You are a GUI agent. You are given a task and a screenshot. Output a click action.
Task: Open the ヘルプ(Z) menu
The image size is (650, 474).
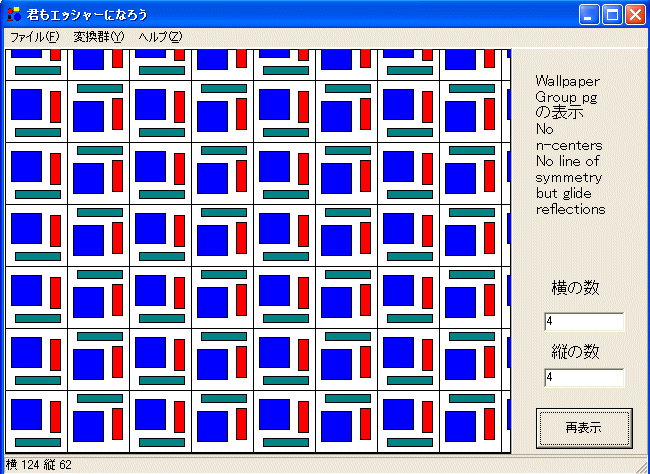(x=160, y=37)
